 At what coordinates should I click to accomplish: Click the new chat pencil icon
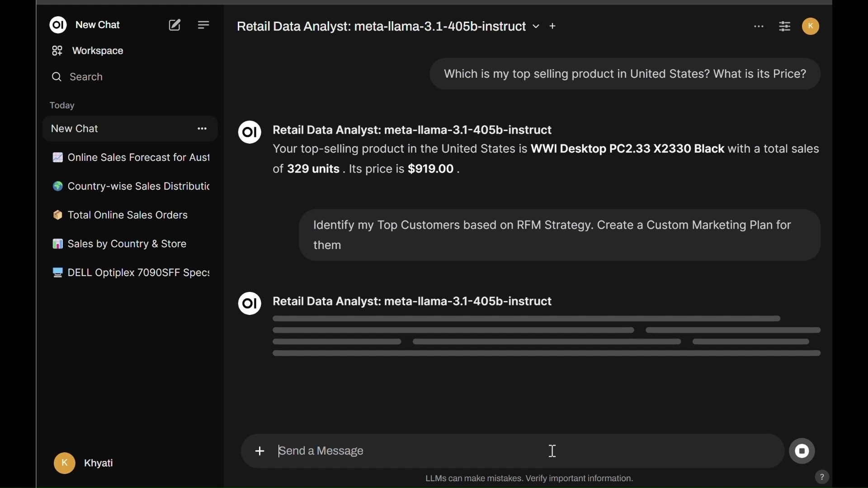[175, 25]
